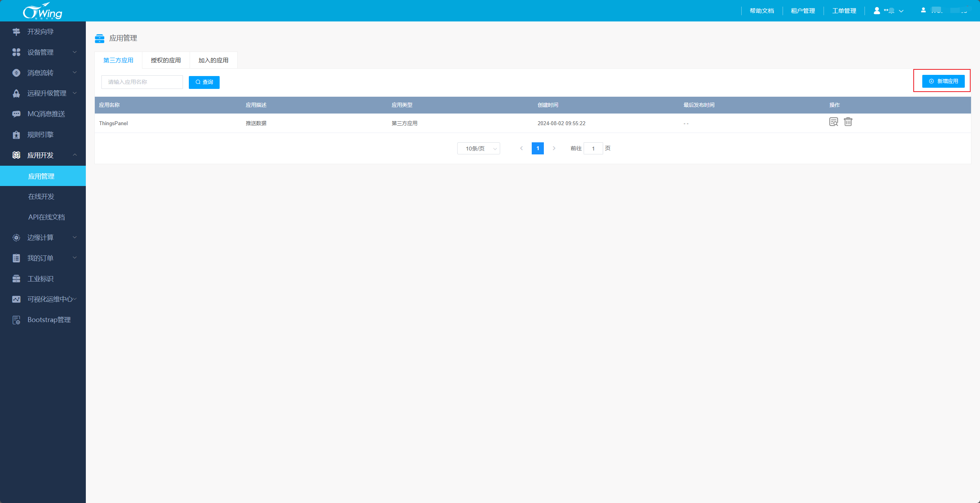Open the 10条/页 page size dropdown
The image size is (980, 503).
(478, 149)
